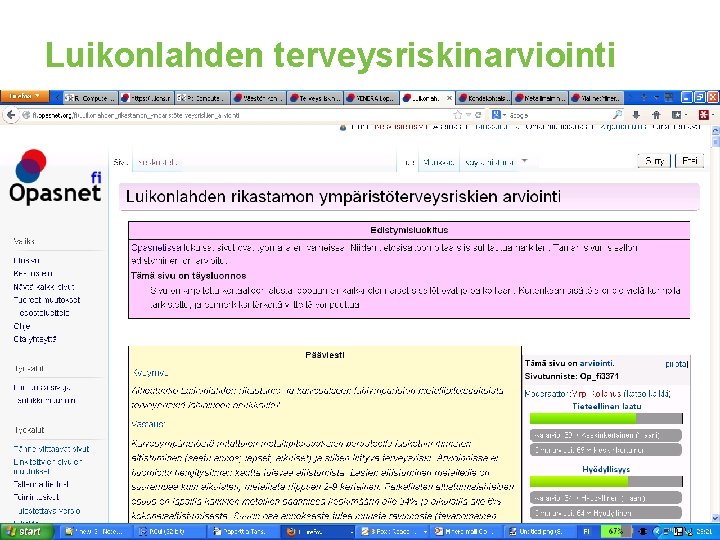
Task: Close the active Luikonlahden tab
Action: (x=450, y=98)
